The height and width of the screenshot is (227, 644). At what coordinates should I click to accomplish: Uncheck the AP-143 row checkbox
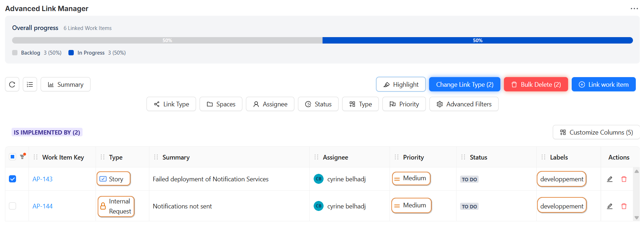(12, 179)
